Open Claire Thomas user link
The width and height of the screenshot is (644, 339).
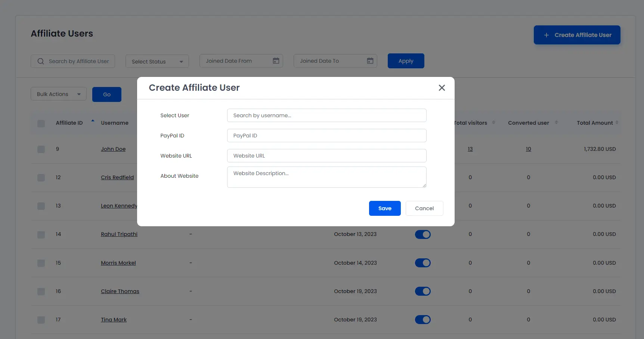point(120,291)
